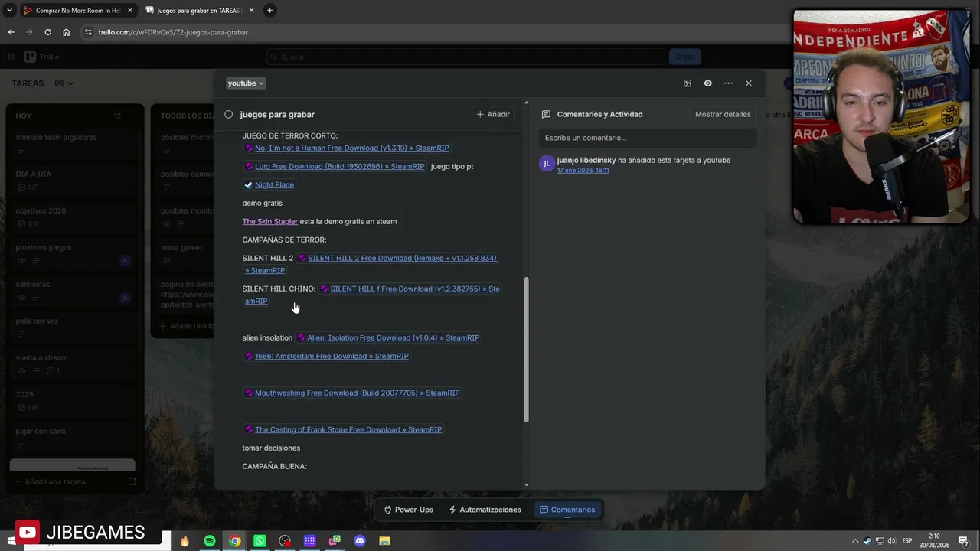
Task: Open the browser tab search dropdown
Action: tap(9, 11)
